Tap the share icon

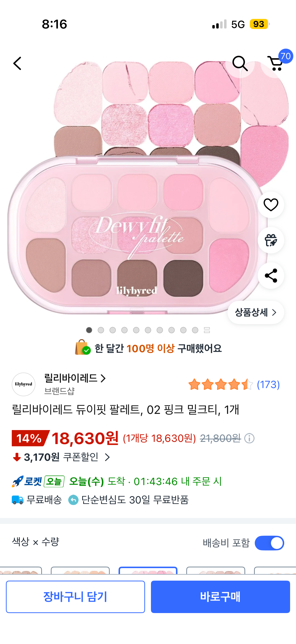click(271, 276)
